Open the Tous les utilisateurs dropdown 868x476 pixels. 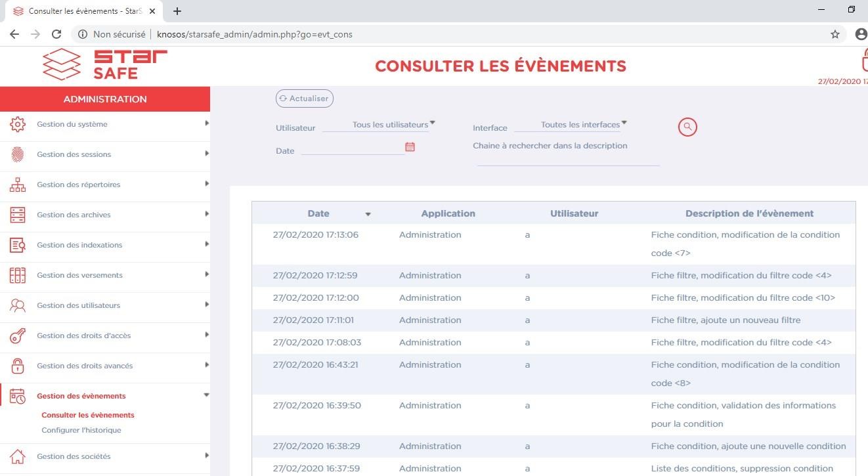(x=393, y=124)
